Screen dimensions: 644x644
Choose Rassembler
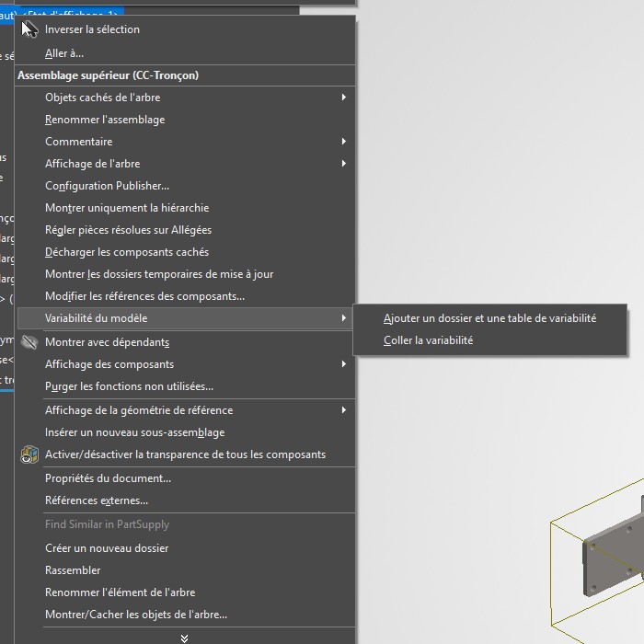[73, 570]
